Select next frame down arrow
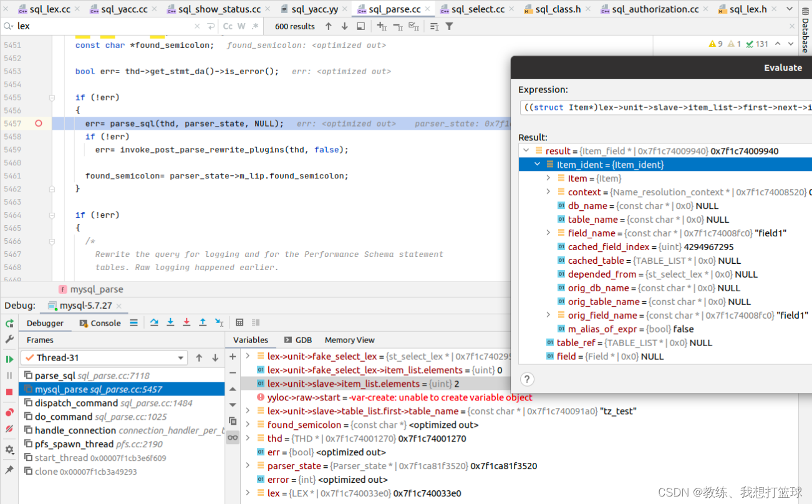 click(x=215, y=357)
